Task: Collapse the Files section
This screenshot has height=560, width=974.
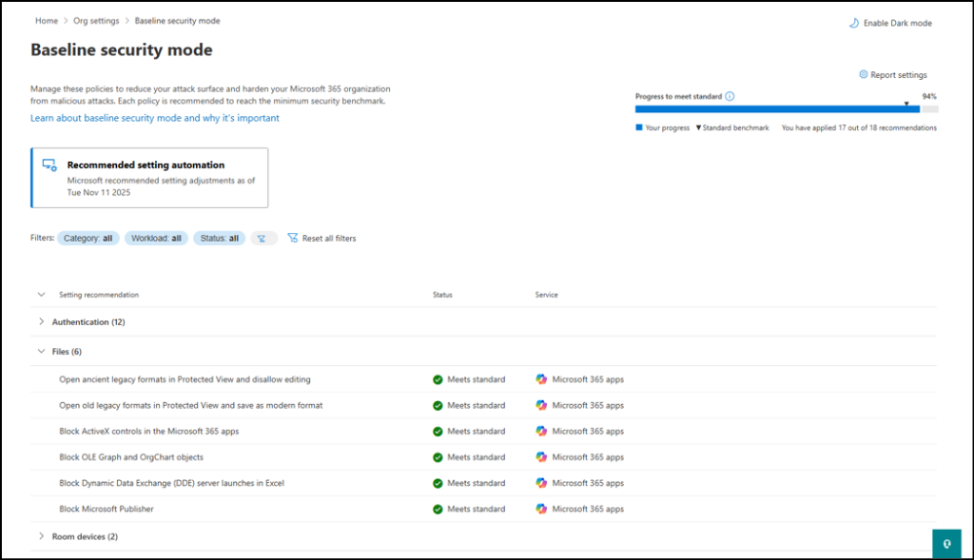Action: 42,351
